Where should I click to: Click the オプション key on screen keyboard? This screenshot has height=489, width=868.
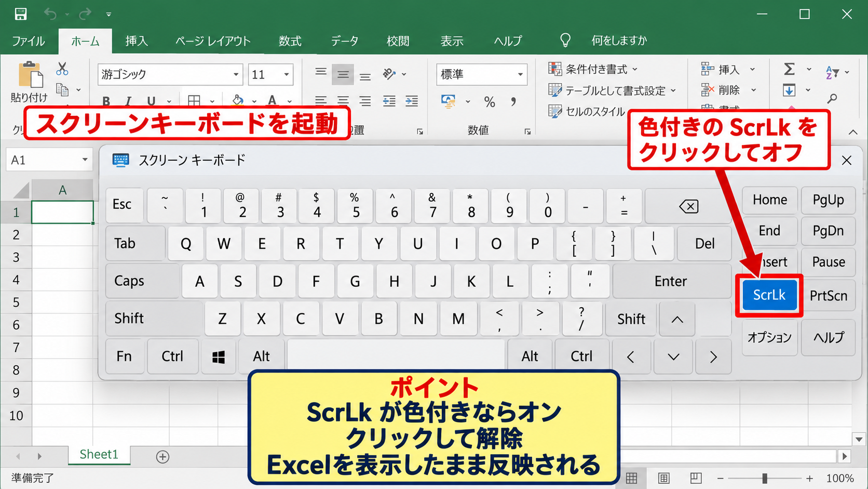[769, 338]
